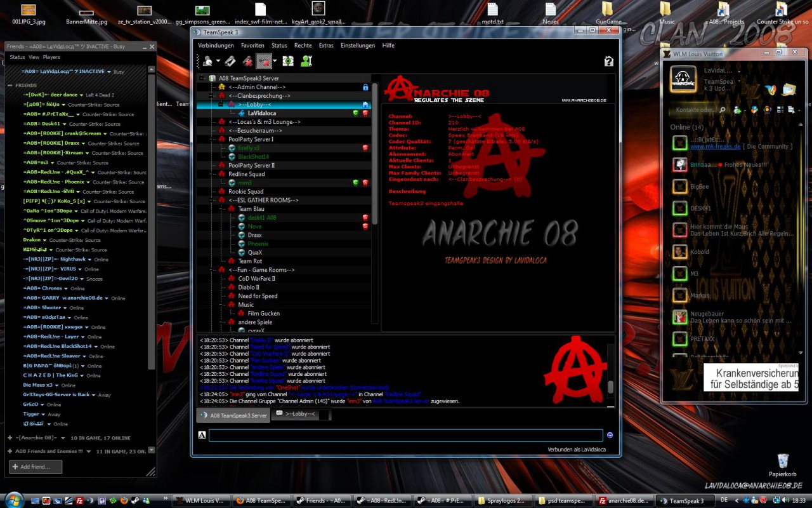The image size is (812, 508).
Task: Switch to the A08 TeamSpeak3 Server chat tab
Action: tap(233, 415)
